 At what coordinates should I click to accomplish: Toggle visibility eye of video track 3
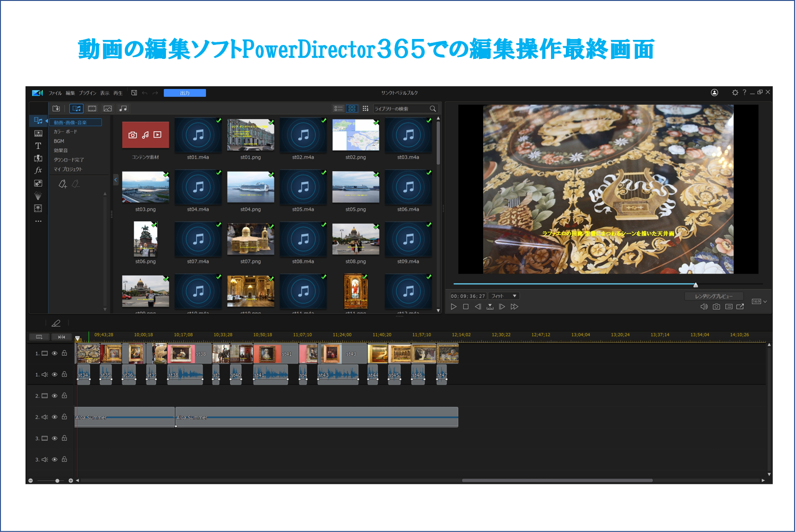(x=55, y=438)
